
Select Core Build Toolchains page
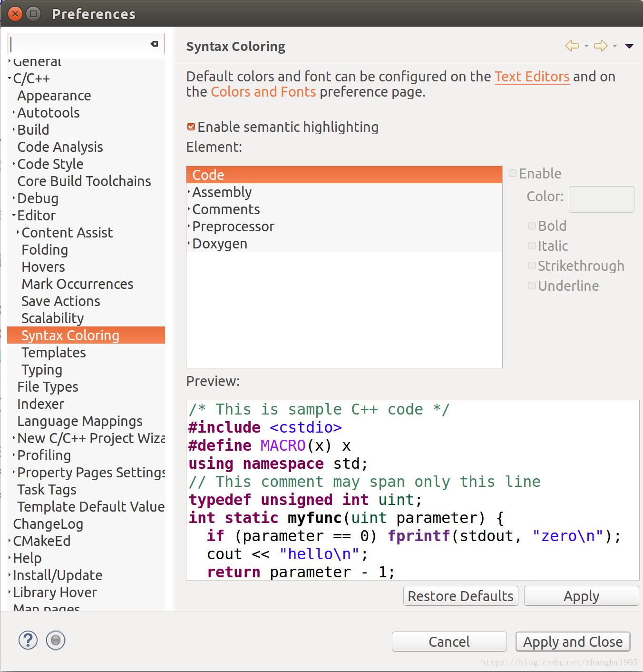click(x=84, y=181)
